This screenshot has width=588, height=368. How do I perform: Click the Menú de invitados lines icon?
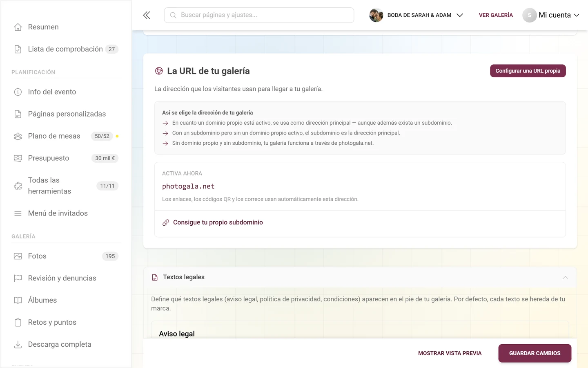[18, 213]
